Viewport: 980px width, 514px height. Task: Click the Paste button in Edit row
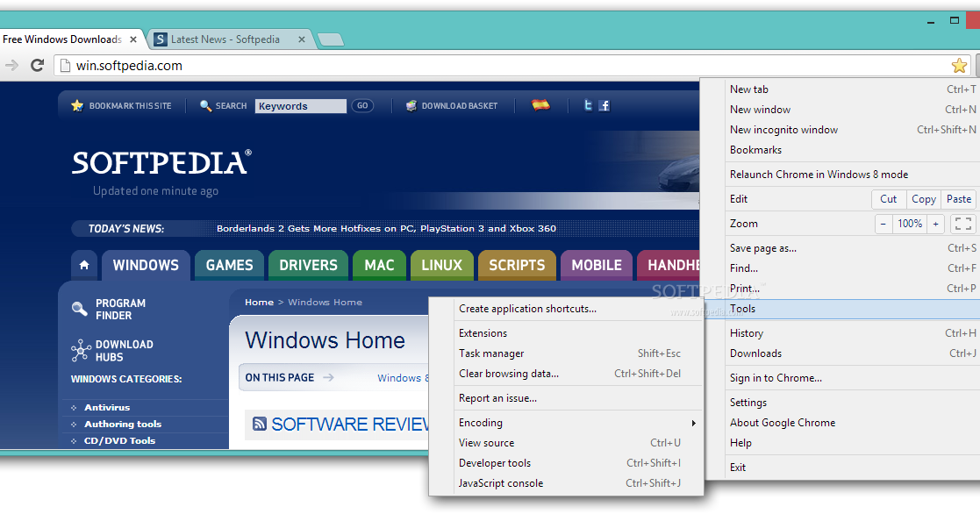[x=959, y=199]
